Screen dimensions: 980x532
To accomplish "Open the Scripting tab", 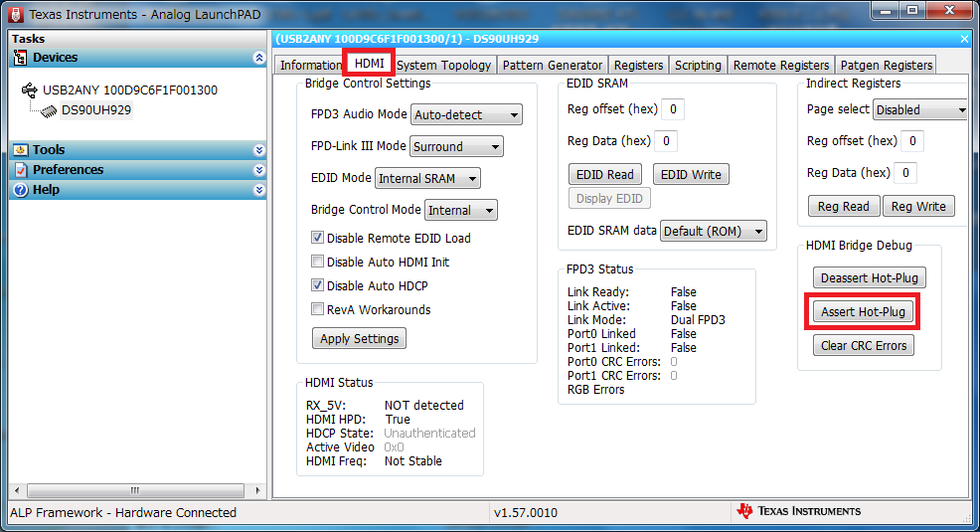I will [x=698, y=65].
